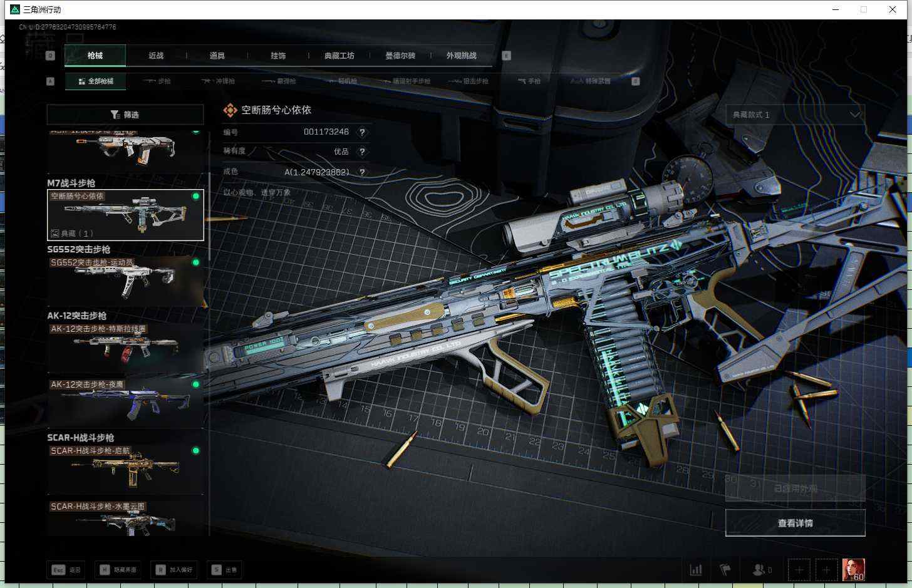Click the AK-12突击步枪 group header
Viewport: 912px width, 588px height.
click(x=77, y=316)
